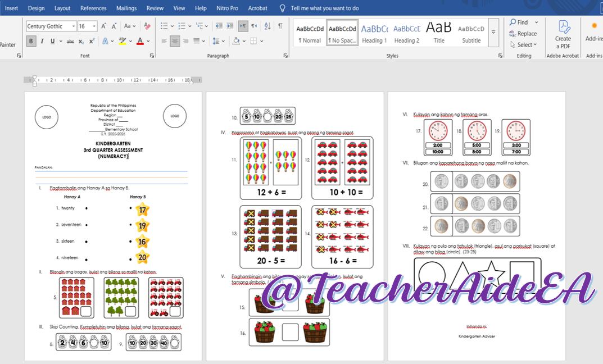Expand Underline style dropdown arrow

(x=61, y=41)
